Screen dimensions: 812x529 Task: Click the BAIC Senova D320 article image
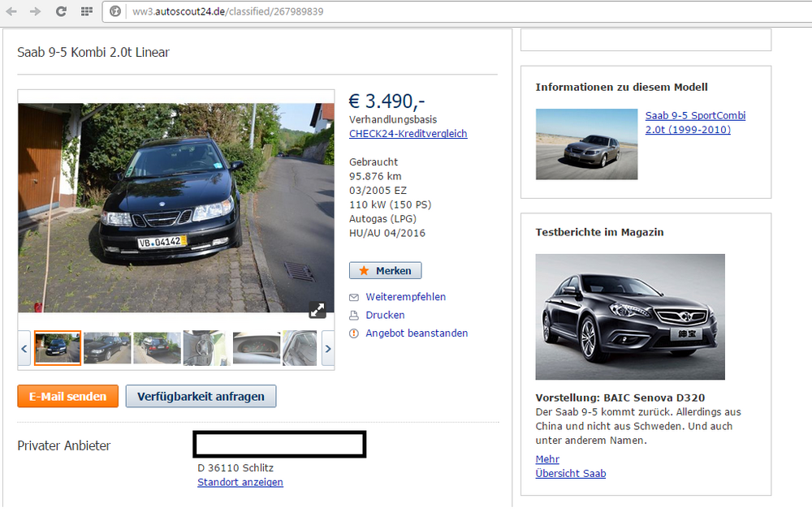point(630,316)
